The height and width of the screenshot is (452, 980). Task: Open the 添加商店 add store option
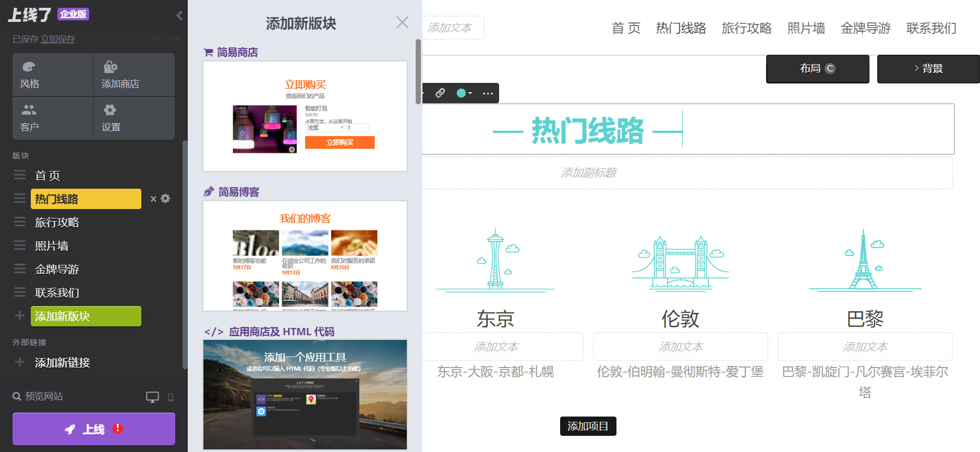tap(134, 75)
